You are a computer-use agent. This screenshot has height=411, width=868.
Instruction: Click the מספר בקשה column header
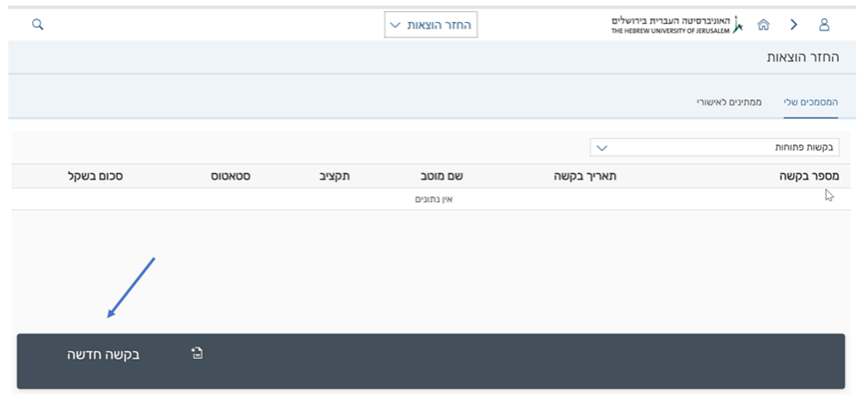pyautogui.click(x=808, y=176)
